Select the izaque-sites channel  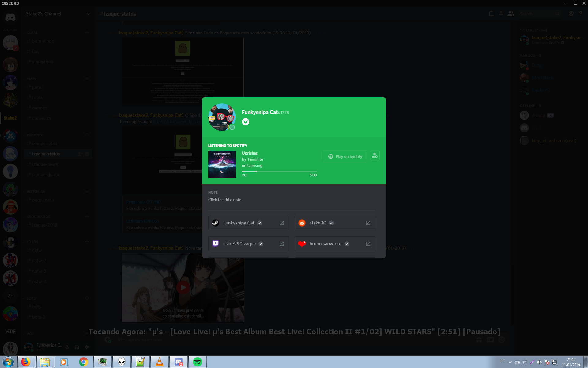(58, 144)
